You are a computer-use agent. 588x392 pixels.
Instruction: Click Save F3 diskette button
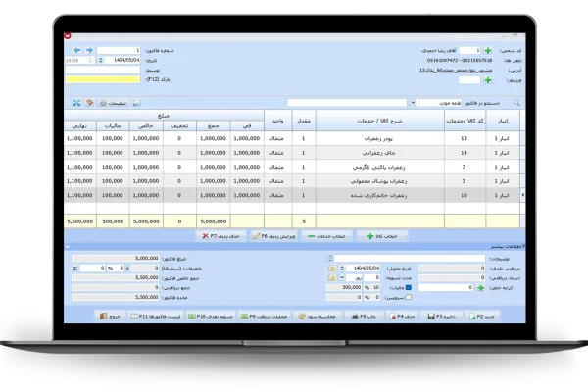pos(442,317)
